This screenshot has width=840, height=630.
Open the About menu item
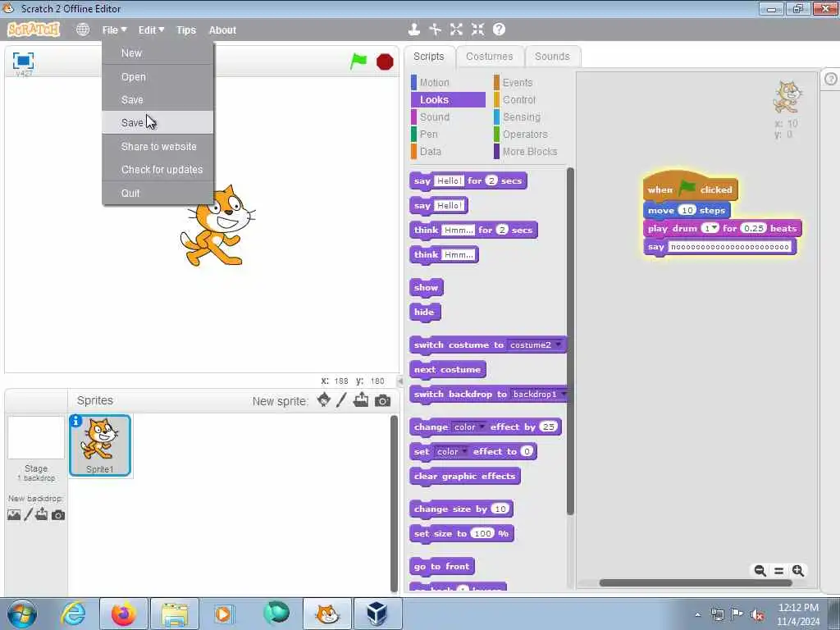222,30
